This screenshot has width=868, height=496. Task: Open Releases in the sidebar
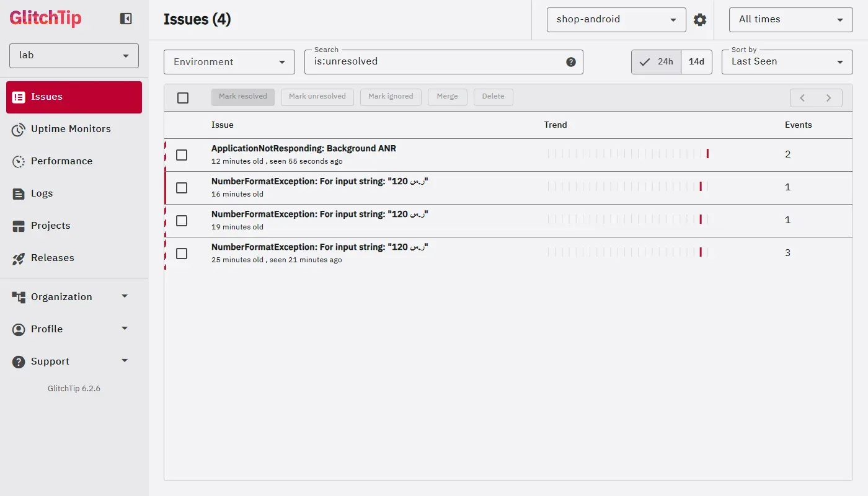coord(74,259)
